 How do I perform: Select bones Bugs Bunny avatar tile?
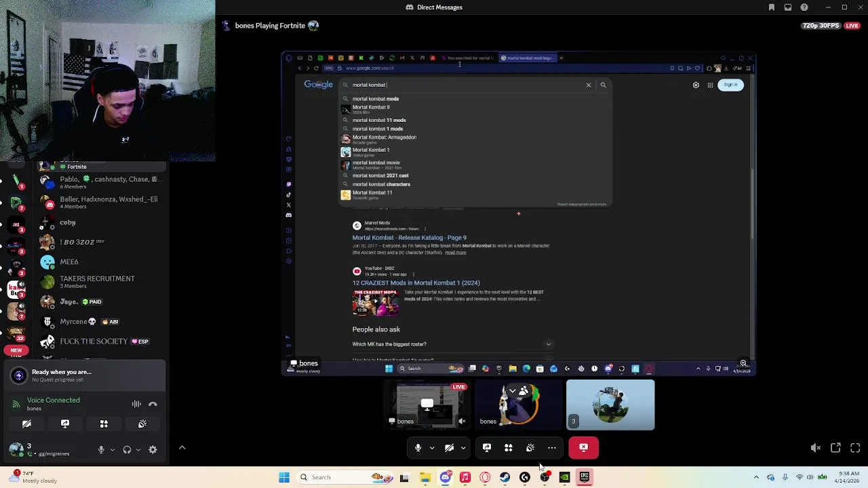tap(519, 405)
